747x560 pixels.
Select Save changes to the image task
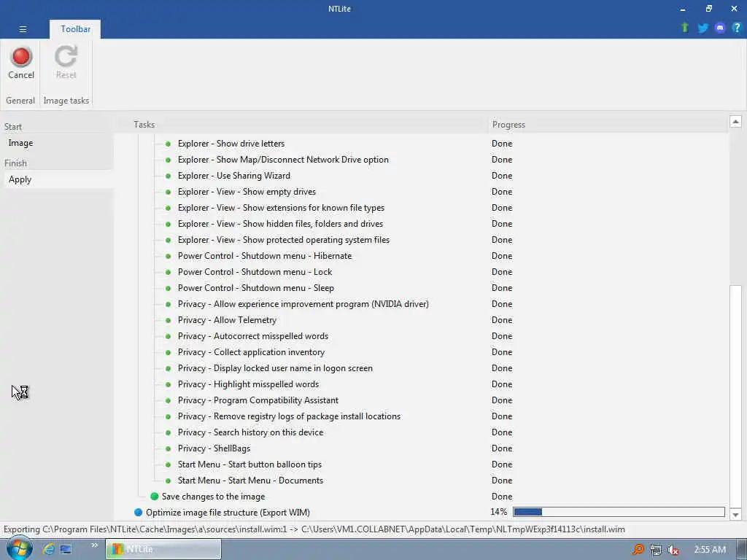coord(213,496)
